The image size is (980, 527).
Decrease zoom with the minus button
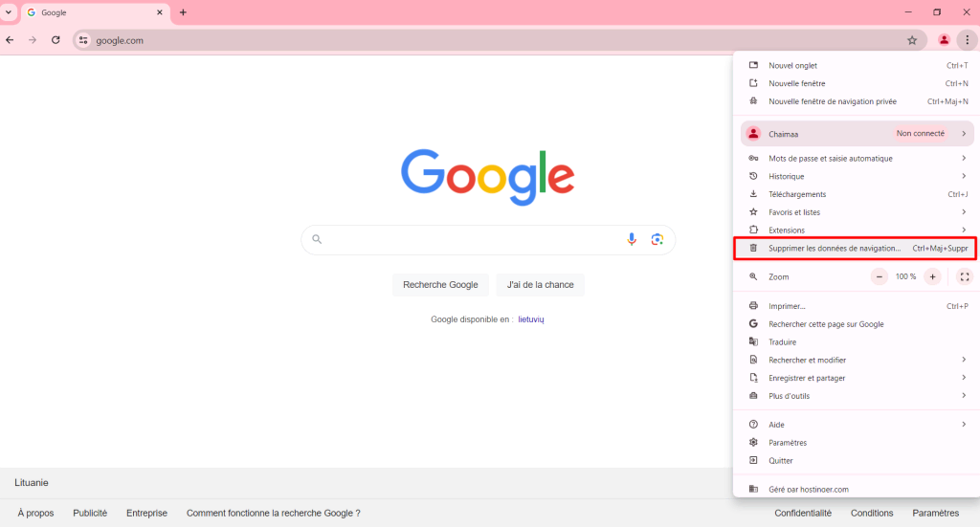click(879, 276)
